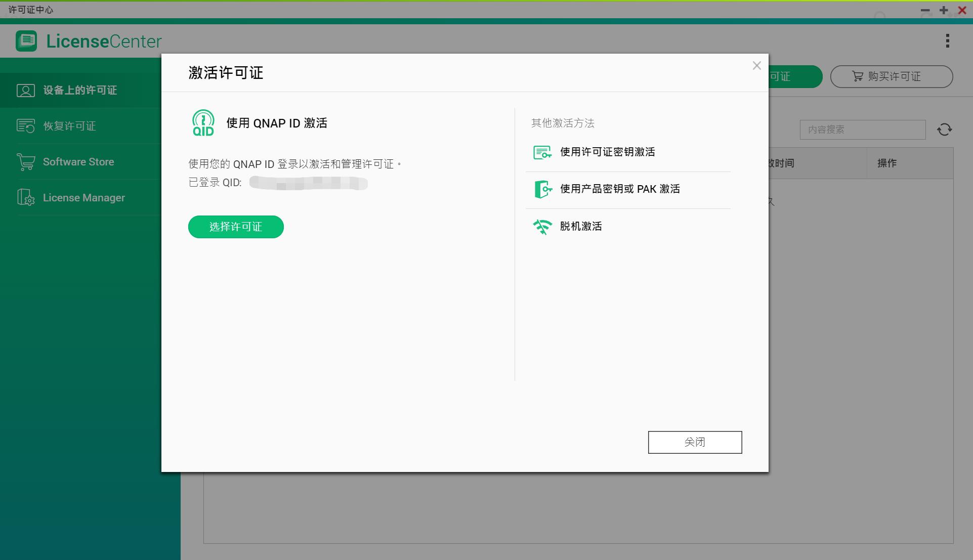The image size is (973, 560).
Task: Click the 内容搜索 search field
Action: pyautogui.click(x=862, y=130)
